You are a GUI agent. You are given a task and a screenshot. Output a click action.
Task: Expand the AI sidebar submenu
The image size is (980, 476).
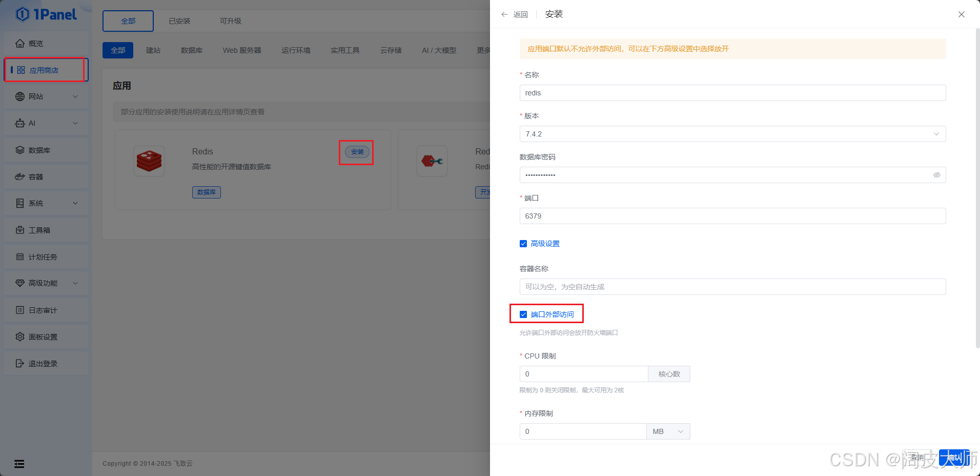coord(75,123)
